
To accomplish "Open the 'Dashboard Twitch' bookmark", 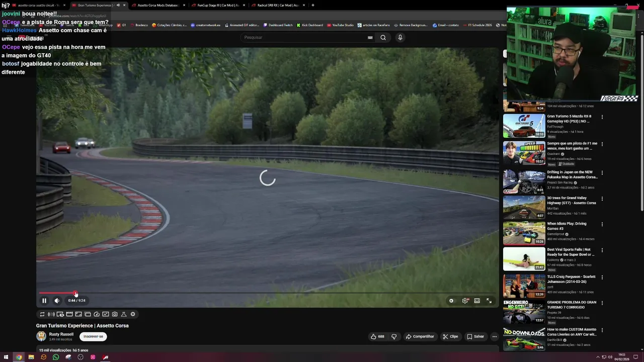I will click(277, 25).
